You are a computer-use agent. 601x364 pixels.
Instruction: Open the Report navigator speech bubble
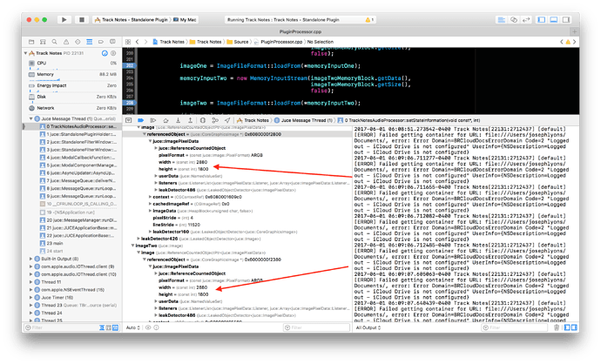click(112, 42)
